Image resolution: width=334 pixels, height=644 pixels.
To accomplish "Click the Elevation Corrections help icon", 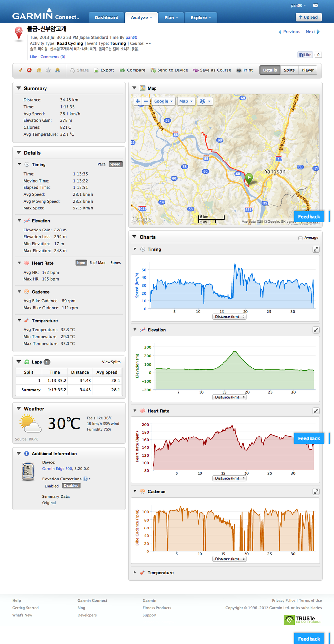I will 85,479.
